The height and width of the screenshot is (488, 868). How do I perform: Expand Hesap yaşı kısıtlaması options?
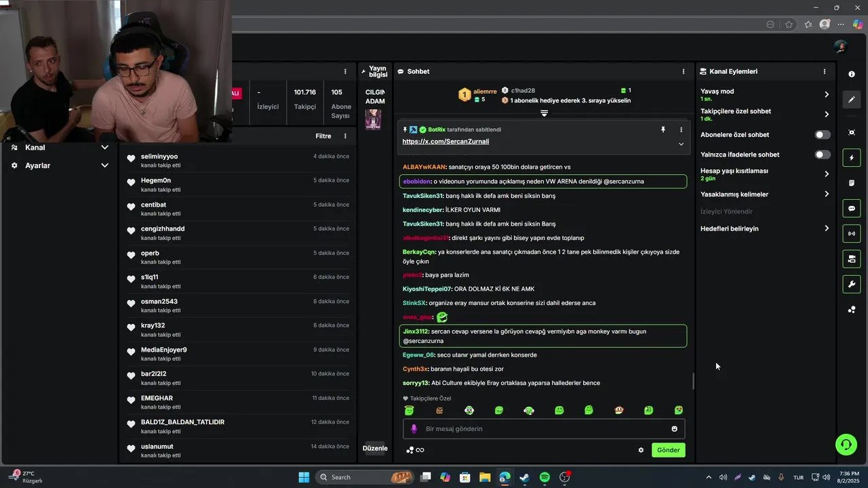(826, 174)
